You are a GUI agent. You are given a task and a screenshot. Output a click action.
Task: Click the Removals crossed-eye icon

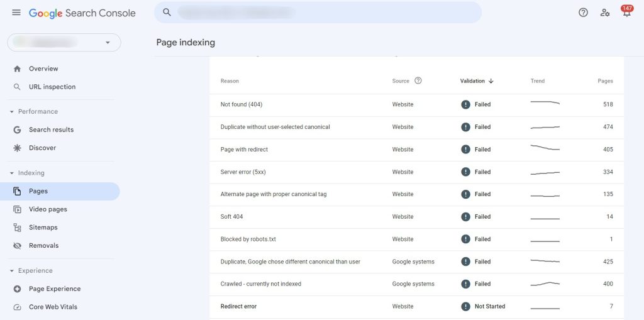pyautogui.click(x=17, y=246)
